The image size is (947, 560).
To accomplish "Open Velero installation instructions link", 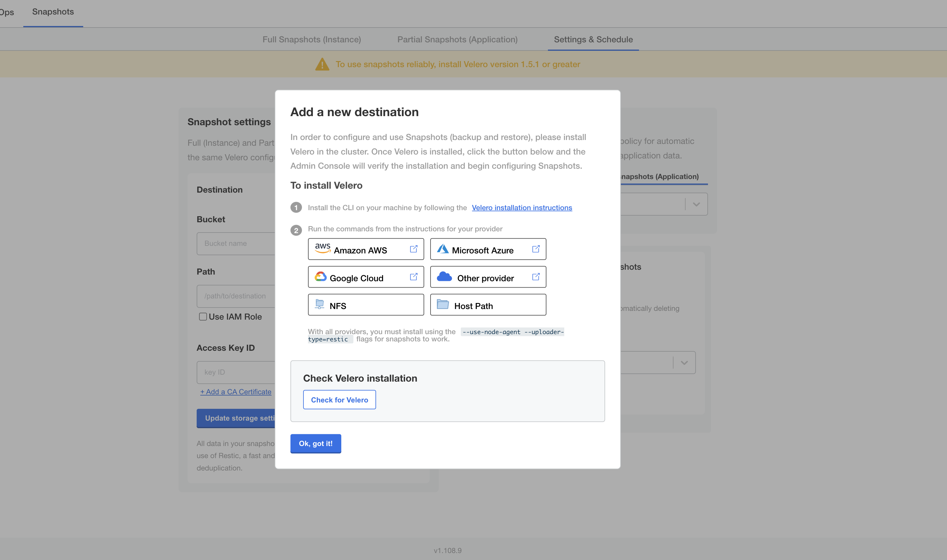I will point(522,207).
